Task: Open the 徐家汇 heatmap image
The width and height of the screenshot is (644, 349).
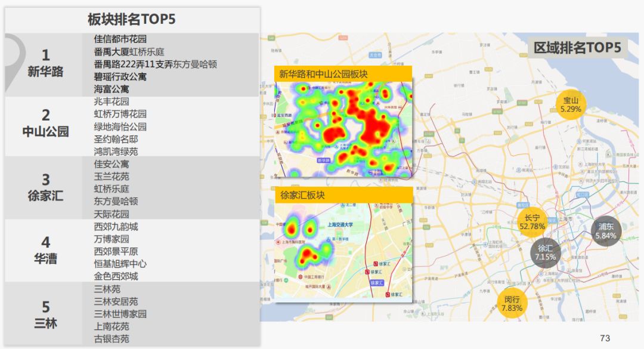Action: click(343, 252)
